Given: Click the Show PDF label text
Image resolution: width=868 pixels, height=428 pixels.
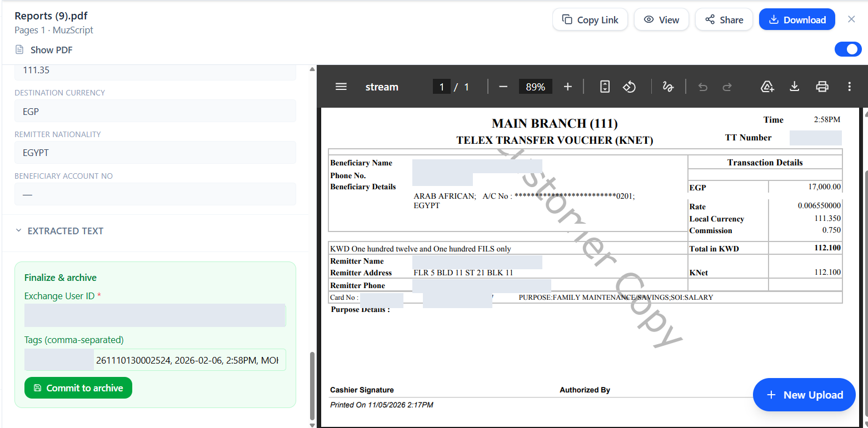Looking at the screenshot, I should click(51, 50).
